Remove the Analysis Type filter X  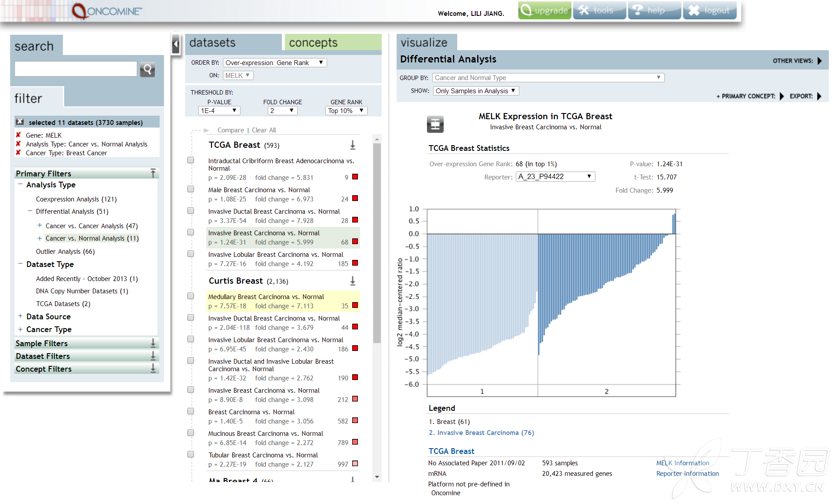tap(18, 144)
